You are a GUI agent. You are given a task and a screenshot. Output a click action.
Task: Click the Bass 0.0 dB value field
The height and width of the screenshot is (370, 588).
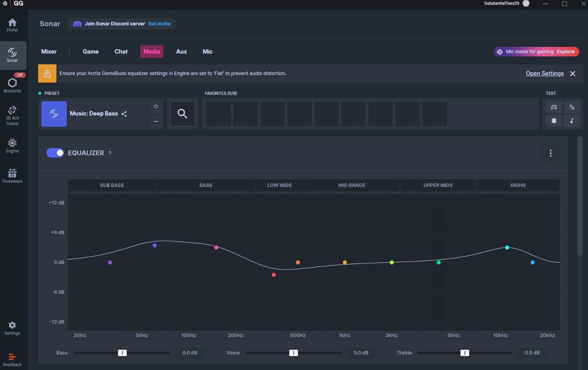tap(190, 353)
